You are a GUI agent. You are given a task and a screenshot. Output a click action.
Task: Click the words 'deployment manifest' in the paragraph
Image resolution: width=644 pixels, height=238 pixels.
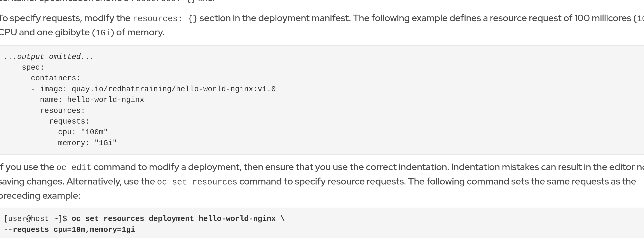point(304,18)
